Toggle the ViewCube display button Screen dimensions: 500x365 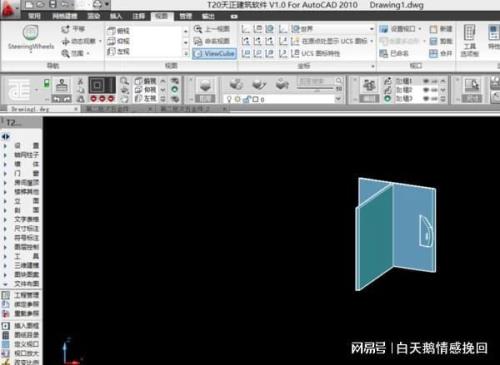click(214, 53)
